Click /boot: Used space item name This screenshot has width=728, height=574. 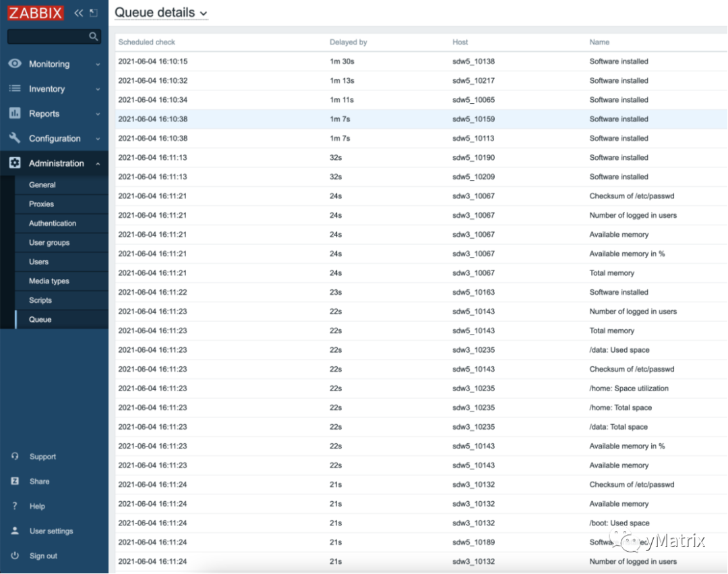coord(619,523)
